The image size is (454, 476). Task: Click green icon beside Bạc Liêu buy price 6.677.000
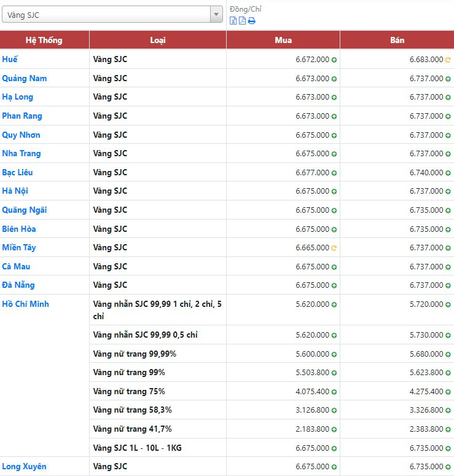[x=334, y=173]
